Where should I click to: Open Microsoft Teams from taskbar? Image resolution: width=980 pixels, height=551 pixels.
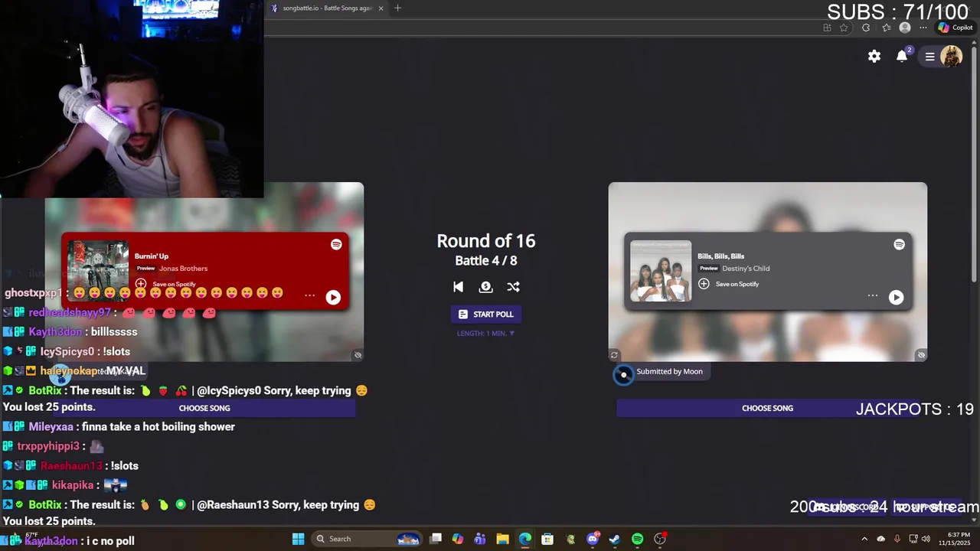click(480, 539)
